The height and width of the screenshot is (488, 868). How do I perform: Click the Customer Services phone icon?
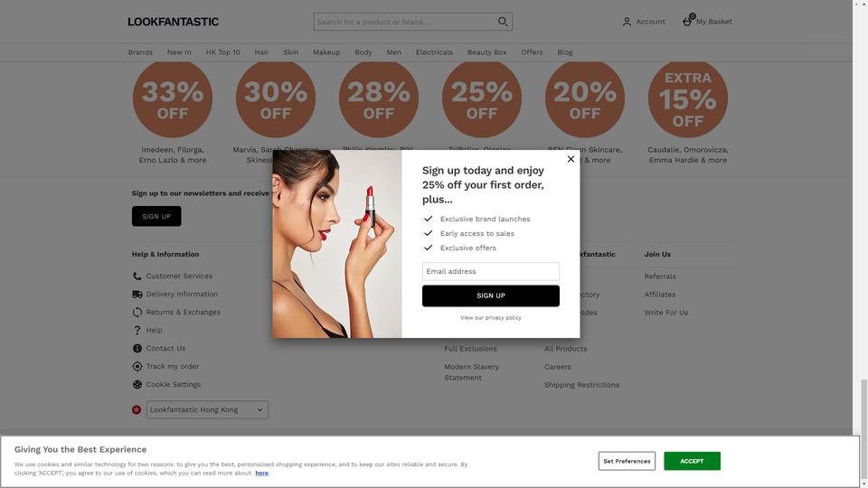137,277
